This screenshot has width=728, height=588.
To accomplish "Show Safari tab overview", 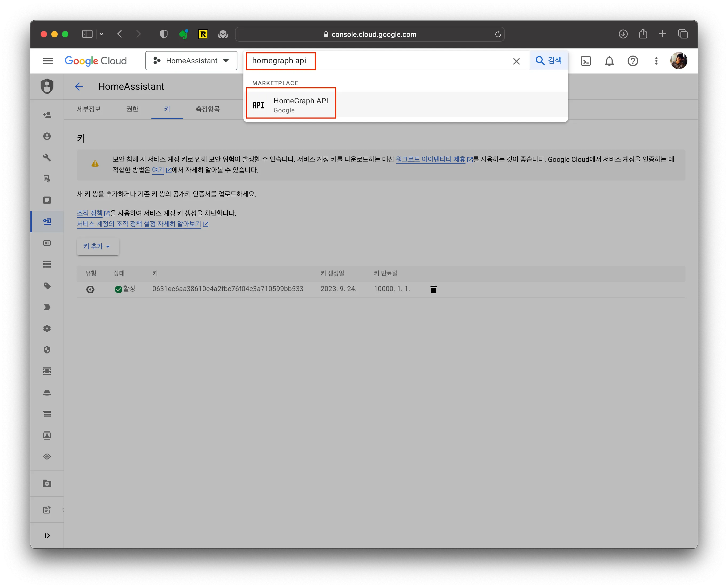I will (682, 34).
